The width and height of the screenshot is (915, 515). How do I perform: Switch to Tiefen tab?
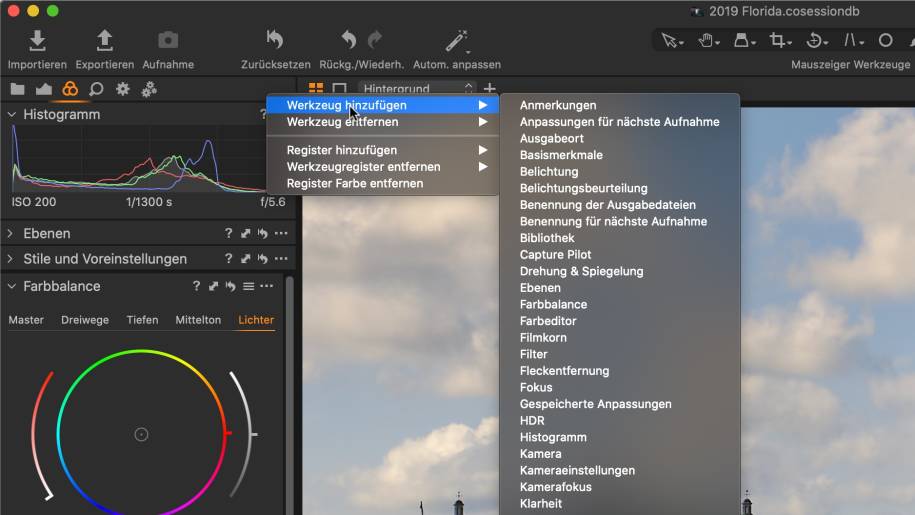142,320
